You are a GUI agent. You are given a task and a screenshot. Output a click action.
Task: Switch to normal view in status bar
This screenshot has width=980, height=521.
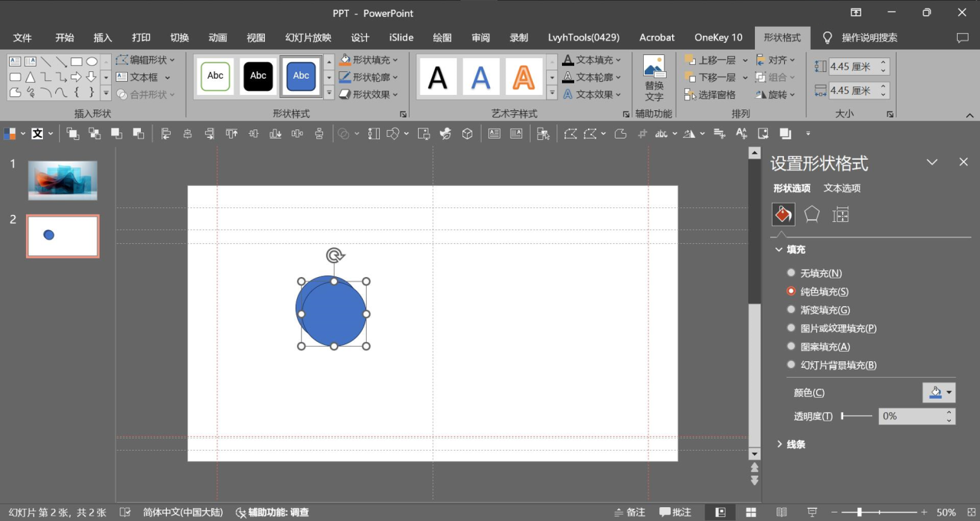720,512
